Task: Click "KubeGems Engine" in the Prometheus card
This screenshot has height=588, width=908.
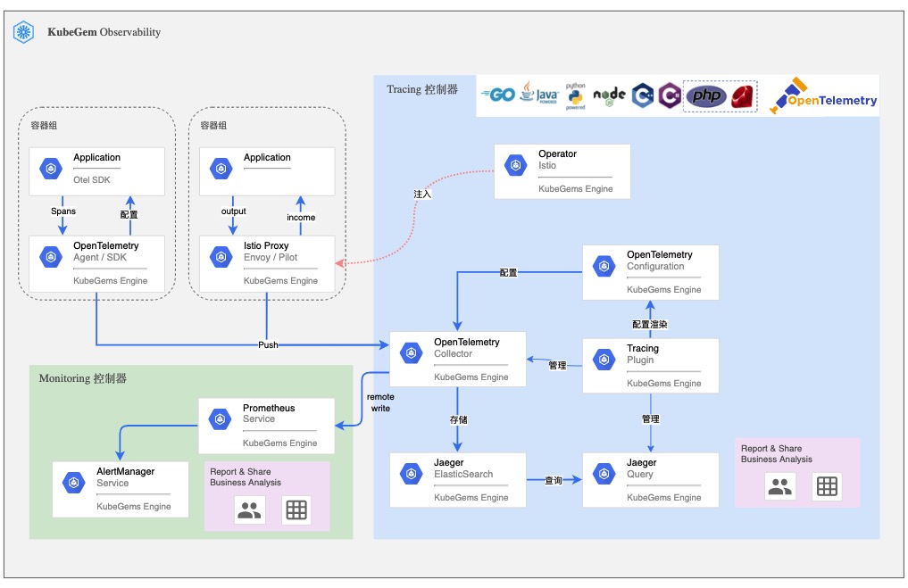Action: [x=279, y=443]
